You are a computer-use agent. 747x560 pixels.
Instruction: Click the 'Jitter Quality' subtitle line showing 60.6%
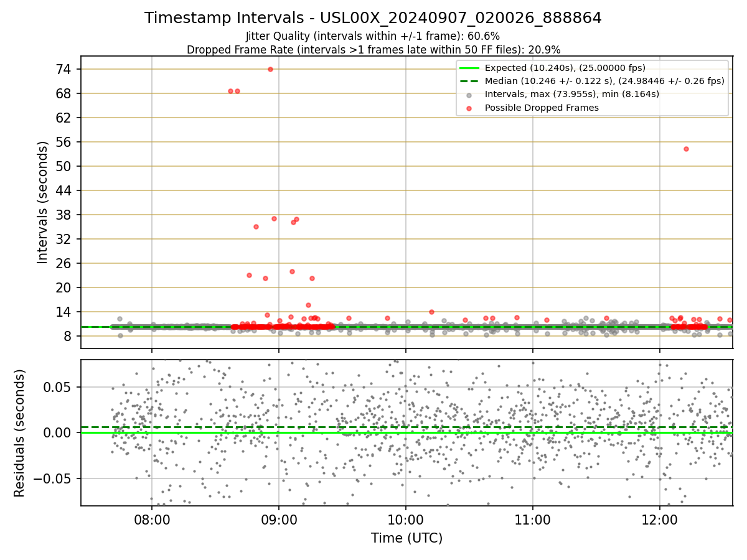click(x=373, y=36)
